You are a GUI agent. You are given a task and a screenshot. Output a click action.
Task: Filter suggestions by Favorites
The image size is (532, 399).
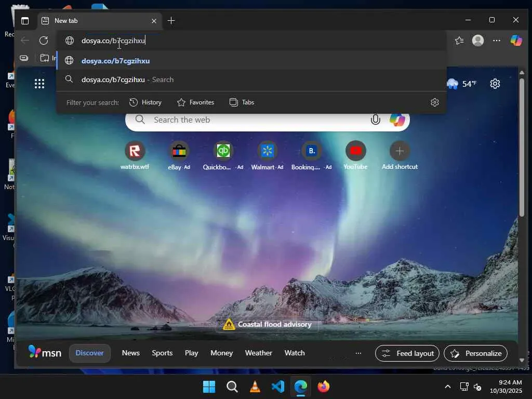pyautogui.click(x=195, y=102)
